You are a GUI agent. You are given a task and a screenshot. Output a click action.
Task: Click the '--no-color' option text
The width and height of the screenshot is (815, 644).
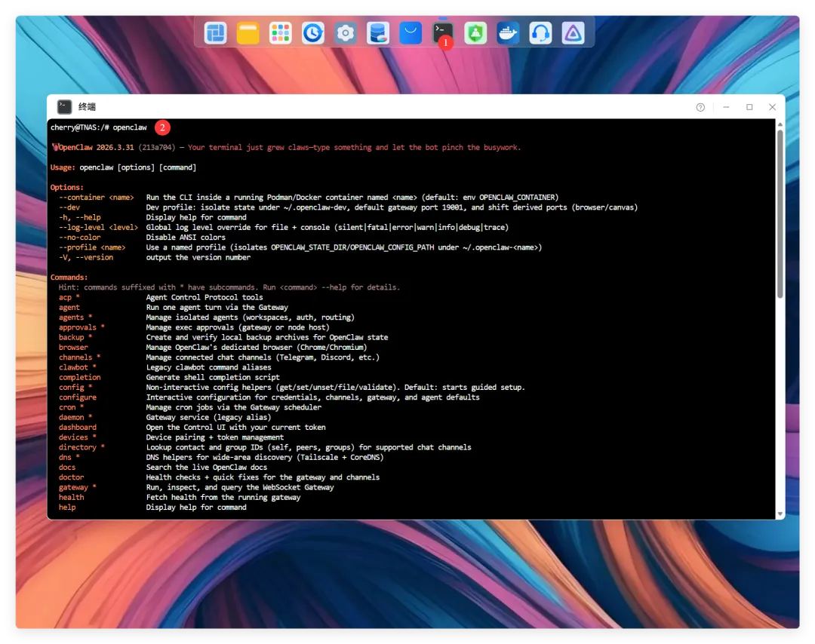79,238
